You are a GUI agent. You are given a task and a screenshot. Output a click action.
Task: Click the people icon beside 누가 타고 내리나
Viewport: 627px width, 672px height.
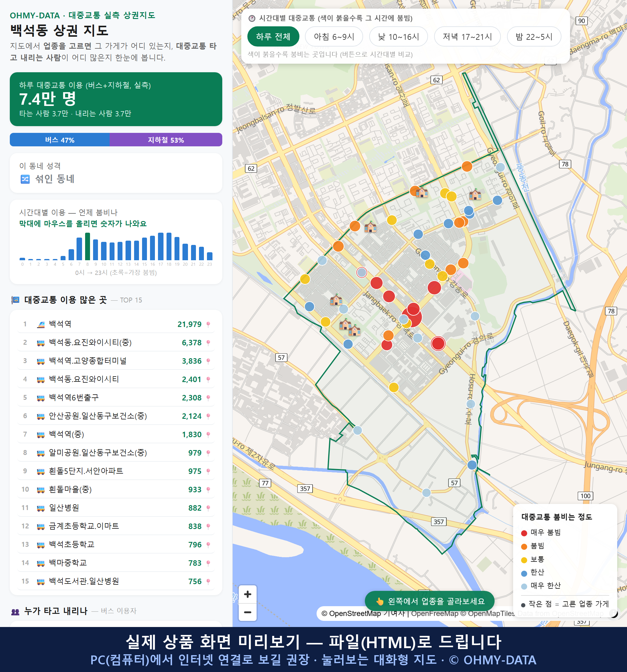(15, 611)
